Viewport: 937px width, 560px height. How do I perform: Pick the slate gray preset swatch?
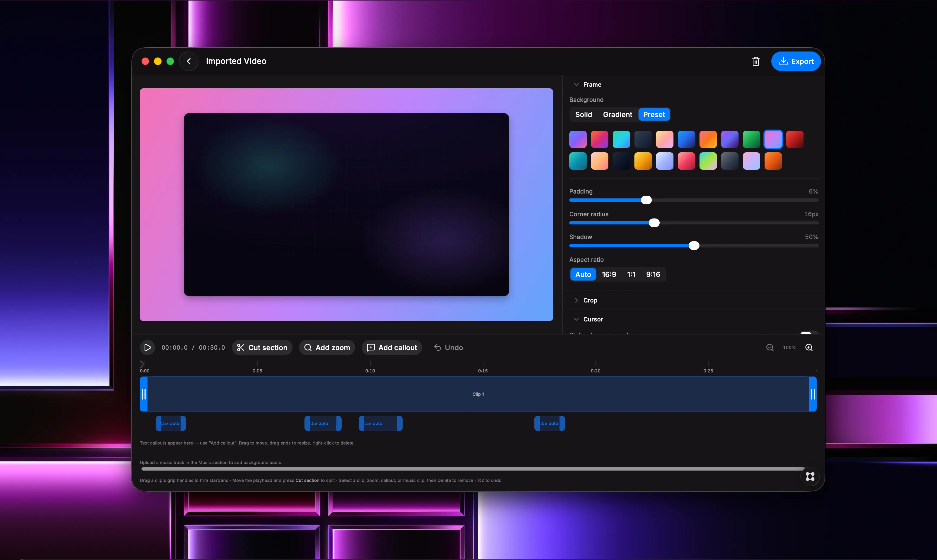tap(730, 161)
